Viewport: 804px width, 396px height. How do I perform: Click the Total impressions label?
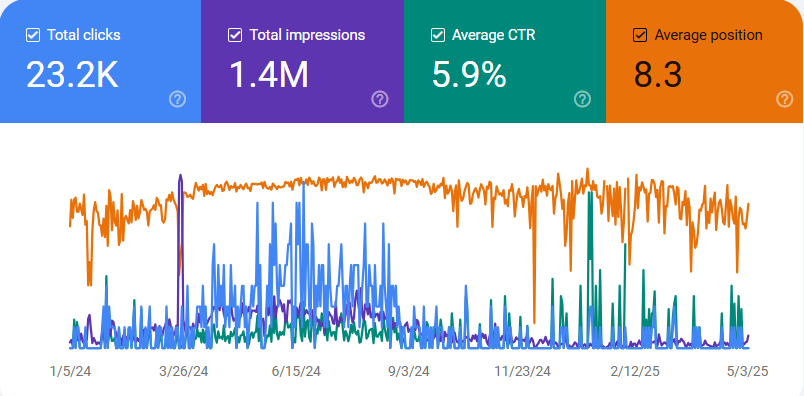(307, 35)
